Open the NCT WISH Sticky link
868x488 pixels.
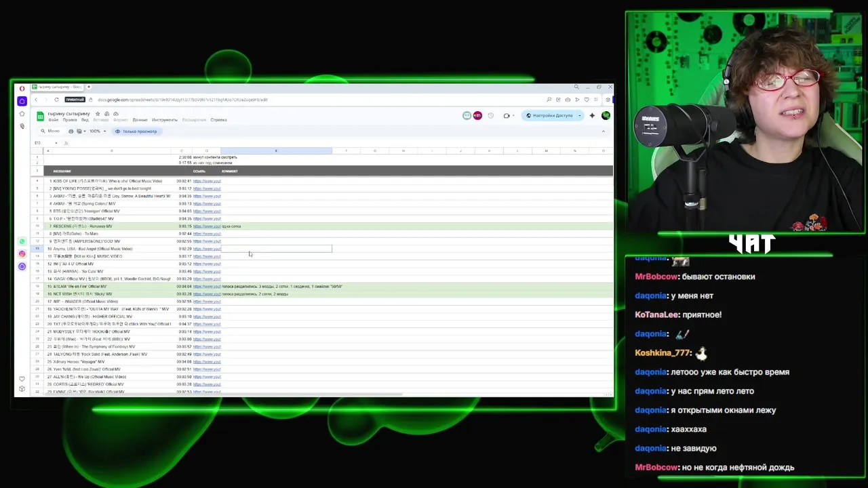tap(207, 294)
